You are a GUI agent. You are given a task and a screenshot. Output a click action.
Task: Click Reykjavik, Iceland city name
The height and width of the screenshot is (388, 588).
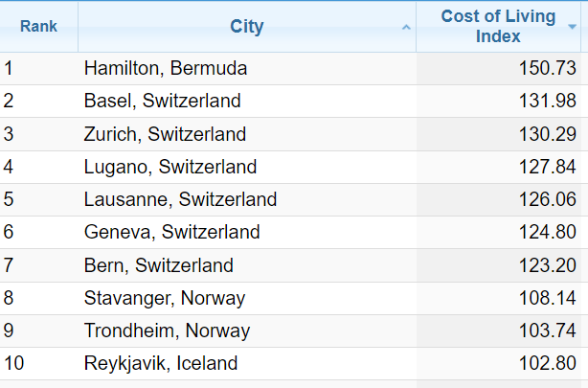(x=161, y=363)
